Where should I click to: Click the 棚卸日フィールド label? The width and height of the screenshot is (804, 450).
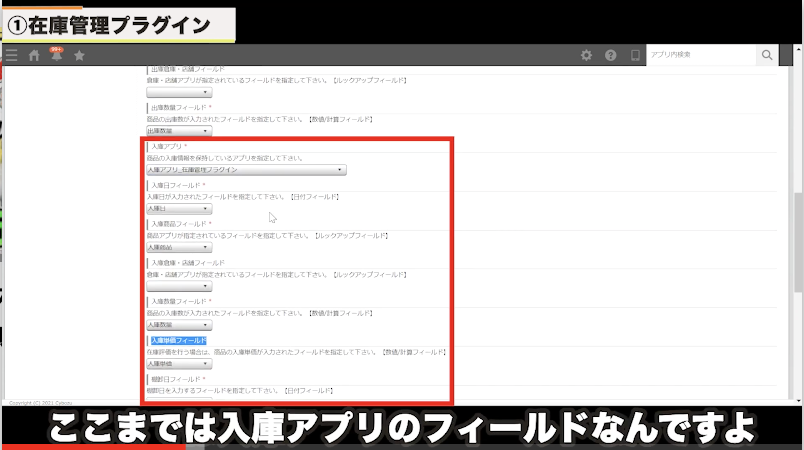[178, 379]
